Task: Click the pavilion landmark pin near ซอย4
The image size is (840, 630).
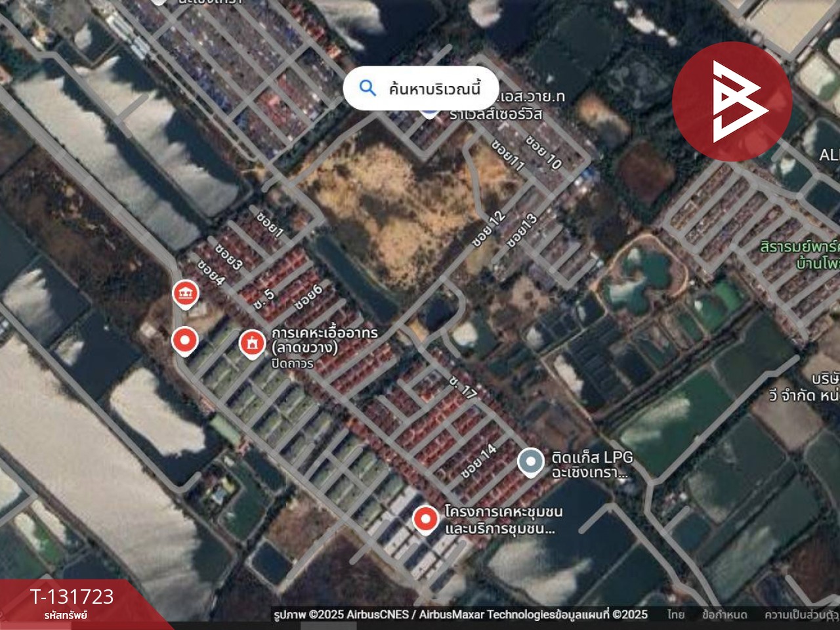Action: pos(186,294)
